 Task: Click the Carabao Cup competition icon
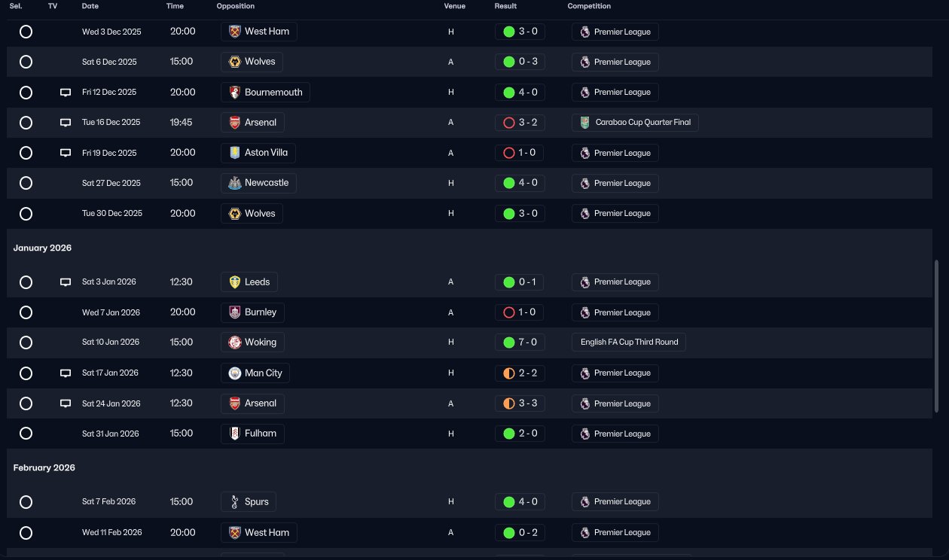coord(585,123)
